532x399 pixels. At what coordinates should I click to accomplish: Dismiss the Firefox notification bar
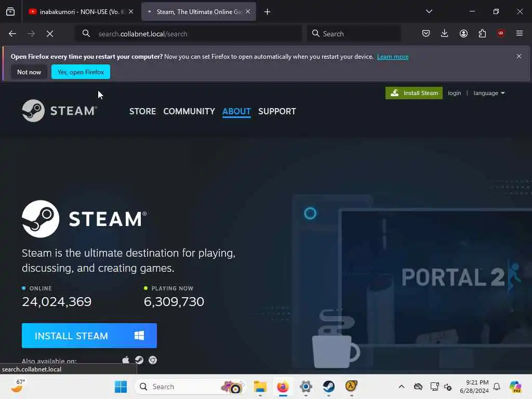519,56
